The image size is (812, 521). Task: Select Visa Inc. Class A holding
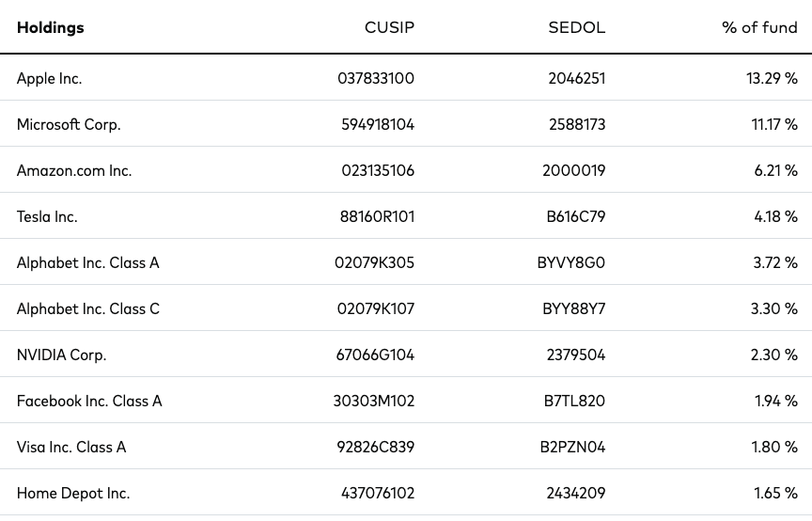[71, 448]
